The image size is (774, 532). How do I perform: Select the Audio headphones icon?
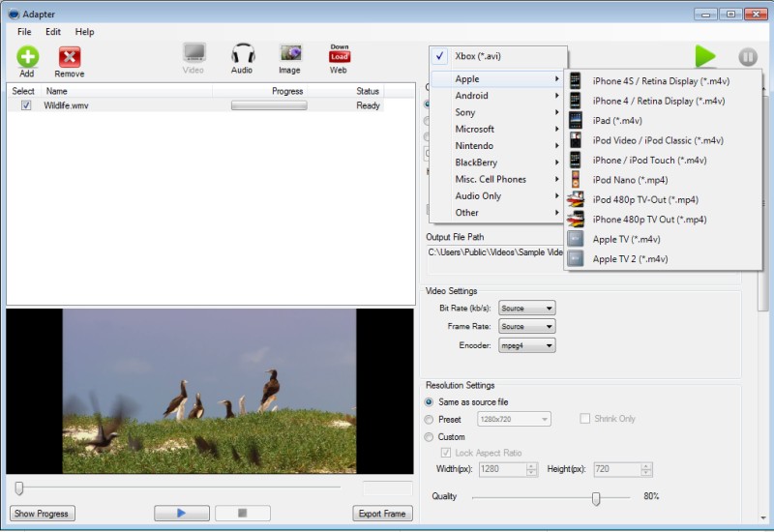242,54
